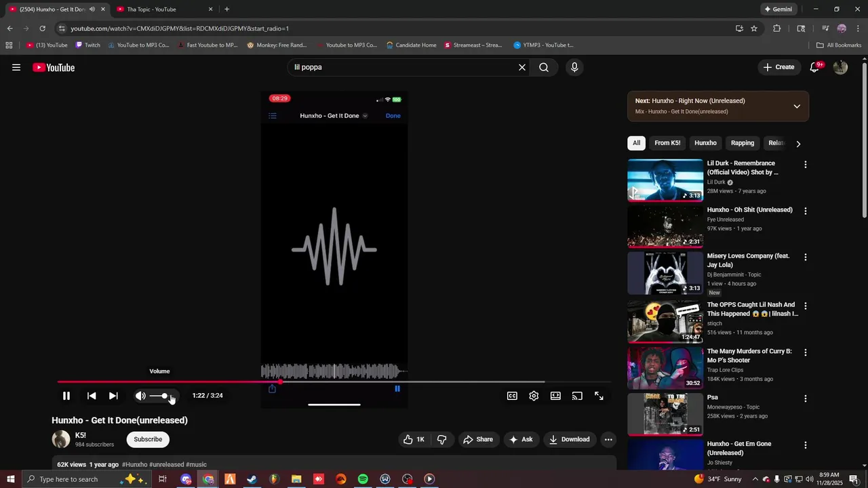Open K5! channel avatar

pyautogui.click(x=61, y=439)
